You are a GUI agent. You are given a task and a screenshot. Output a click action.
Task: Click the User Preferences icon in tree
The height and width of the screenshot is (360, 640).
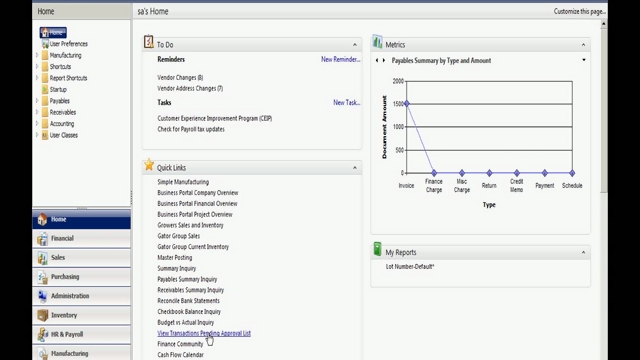(45, 44)
